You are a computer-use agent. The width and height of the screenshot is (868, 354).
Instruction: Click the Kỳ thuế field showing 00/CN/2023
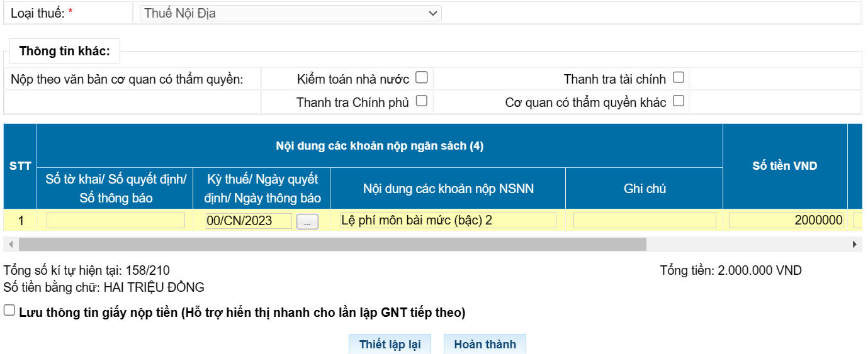249,221
